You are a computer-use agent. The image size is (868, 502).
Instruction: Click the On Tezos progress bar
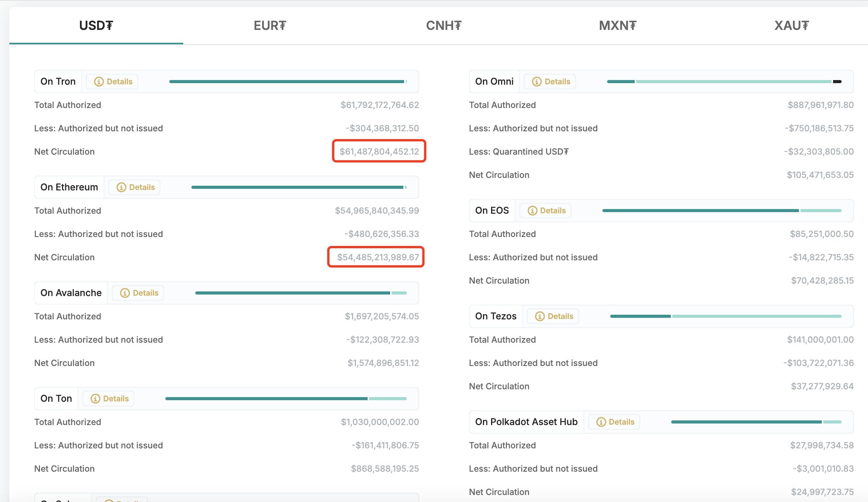[726, 316]
